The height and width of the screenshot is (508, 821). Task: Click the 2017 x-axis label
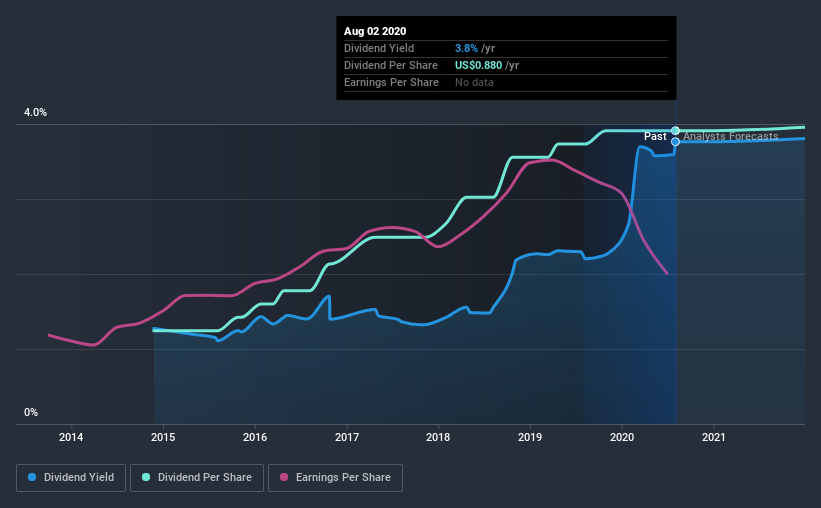click(347, 437)
